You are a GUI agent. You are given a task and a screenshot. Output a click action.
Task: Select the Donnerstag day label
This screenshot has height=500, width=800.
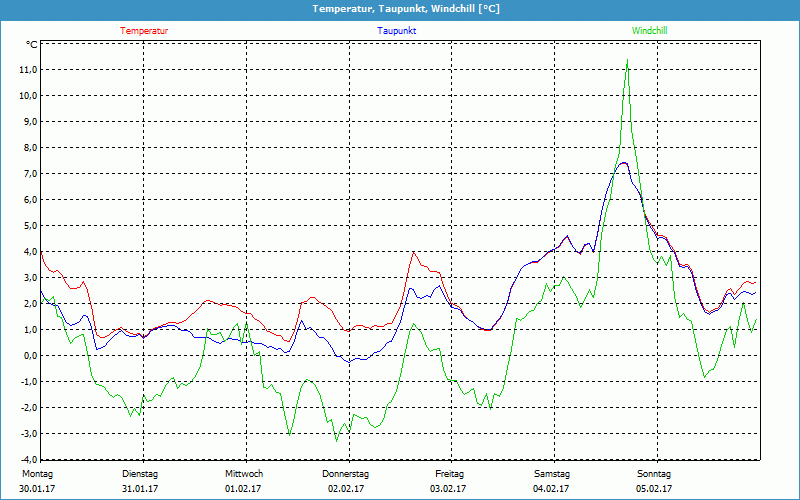pos(346,474)
